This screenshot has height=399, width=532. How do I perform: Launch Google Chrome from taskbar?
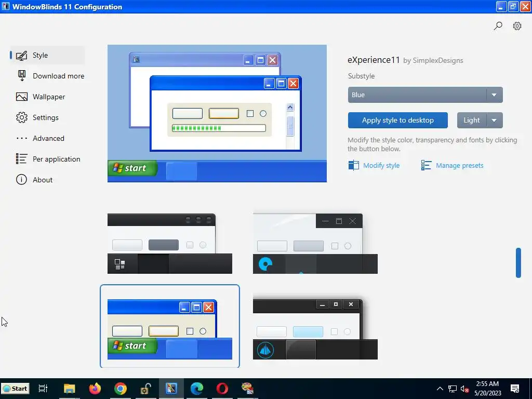121,389
